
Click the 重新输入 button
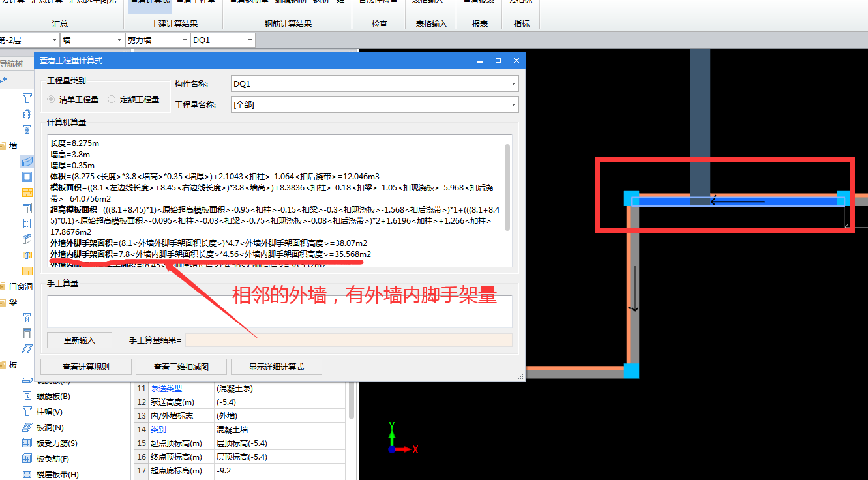80,340
